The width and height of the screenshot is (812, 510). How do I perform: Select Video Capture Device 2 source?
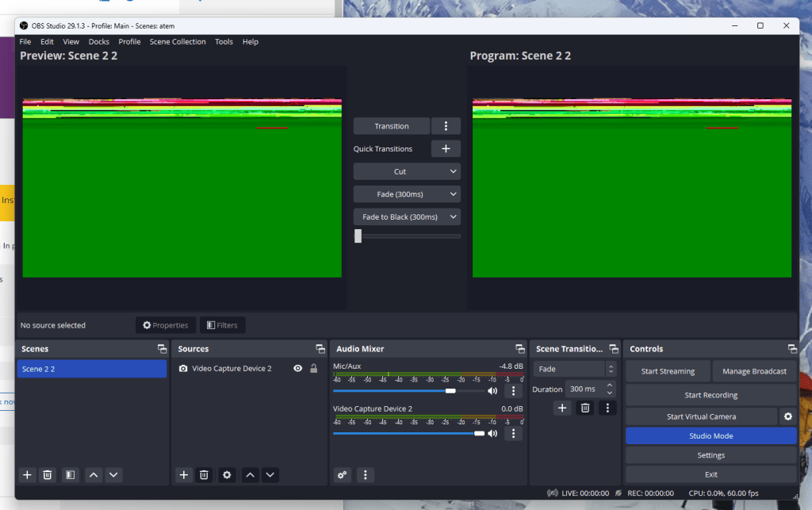[x=232, y=369]
